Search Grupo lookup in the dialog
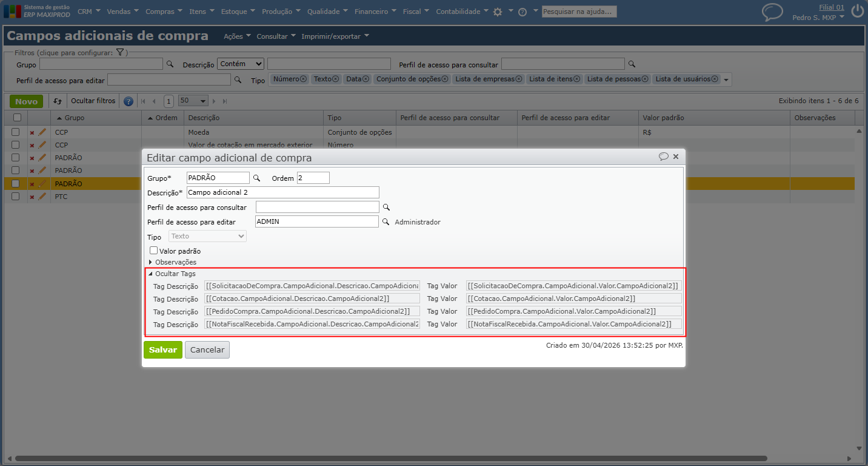The image size is (868, 466). 256,178
